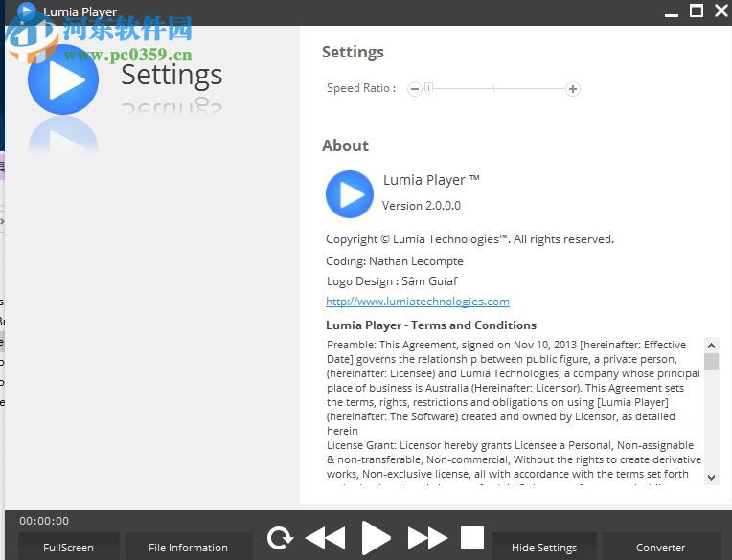Viewport: 732px width, 560px height.
Task: Open FullScreen mode
Action: click(x=69, y=547)
